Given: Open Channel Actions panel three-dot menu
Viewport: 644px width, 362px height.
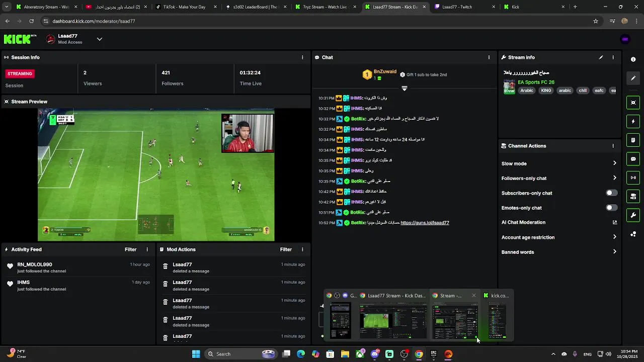Looking at the screenshot, I should (x=613, y=146).
